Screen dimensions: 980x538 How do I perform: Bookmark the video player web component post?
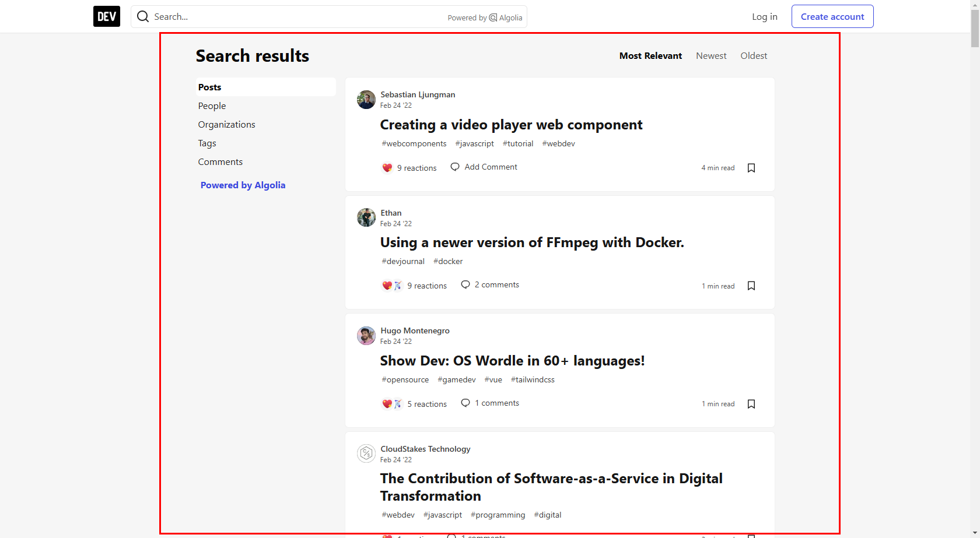(751, 168)
